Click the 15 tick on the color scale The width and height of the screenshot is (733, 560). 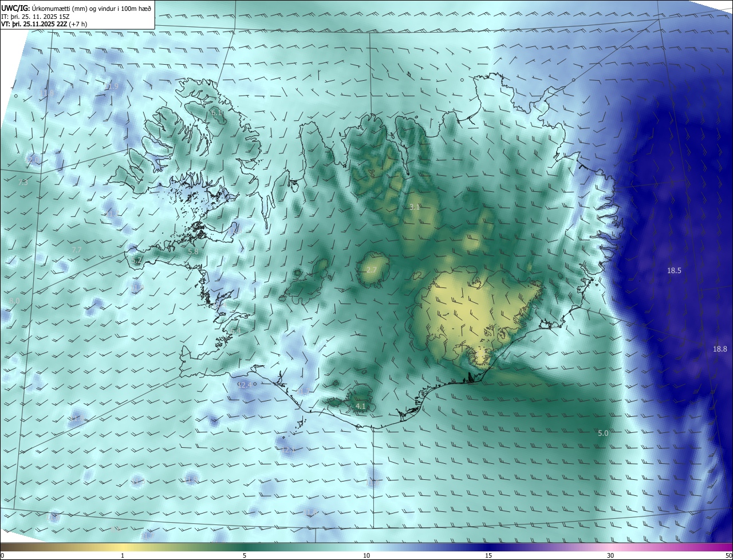(488, 555)
